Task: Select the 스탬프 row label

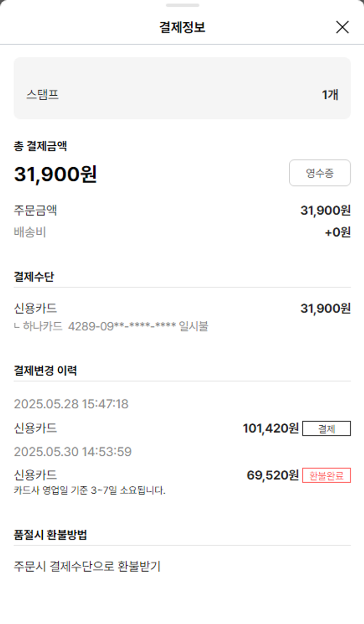Action: [43, 94]
